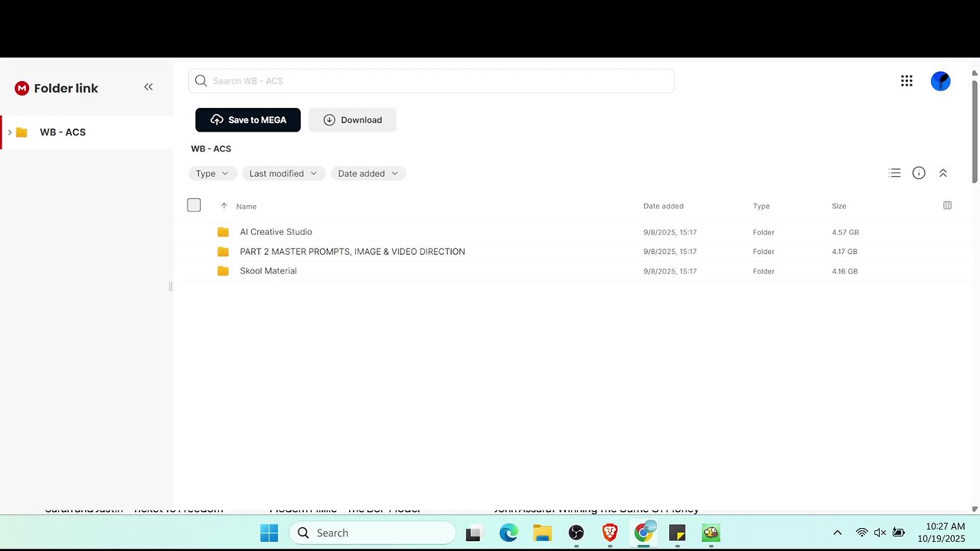
Task: Open Brave browser from taskbar
Action: click(610, 533)
